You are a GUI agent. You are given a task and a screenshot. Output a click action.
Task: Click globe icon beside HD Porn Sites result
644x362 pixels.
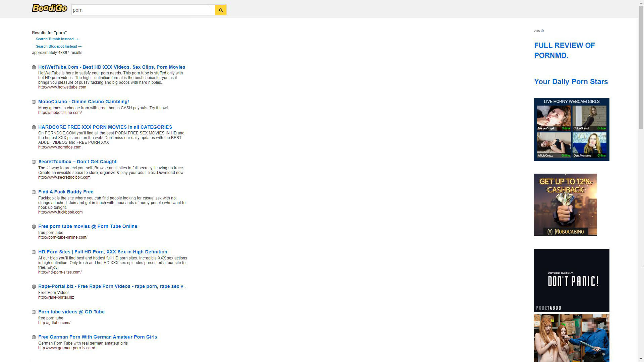tap(34, 252)
